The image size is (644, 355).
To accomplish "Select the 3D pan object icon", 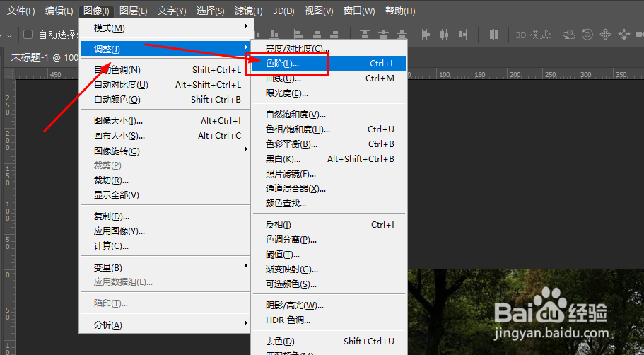I will (x=605, y=35).
